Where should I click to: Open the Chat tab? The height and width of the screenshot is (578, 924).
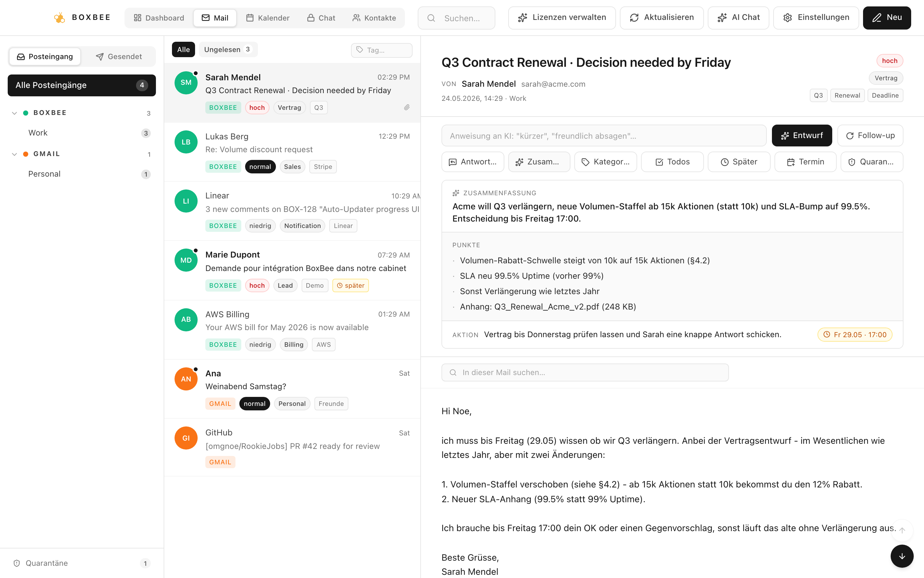click(321, 18)
